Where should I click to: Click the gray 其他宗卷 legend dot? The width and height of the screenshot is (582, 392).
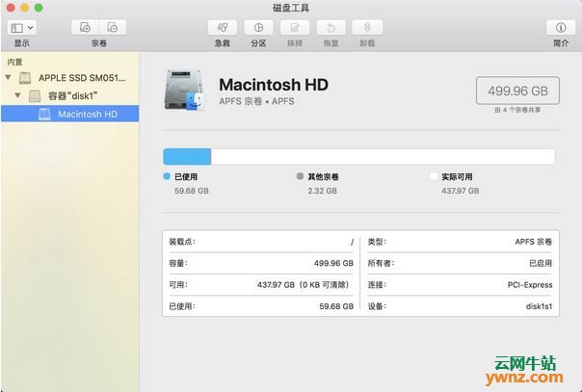tap(300, 176)
